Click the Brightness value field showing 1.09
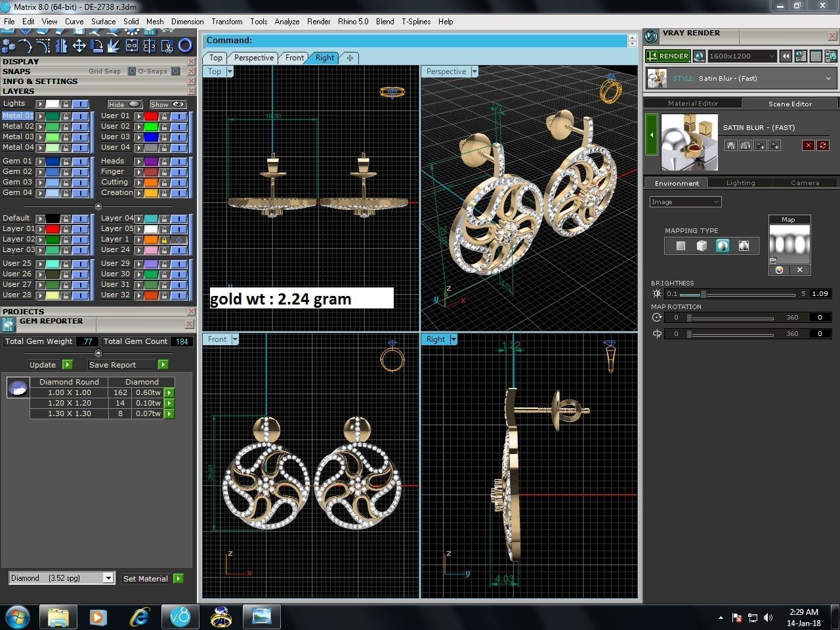This screenshot has width=840, height=630. [x=820, y=294]
